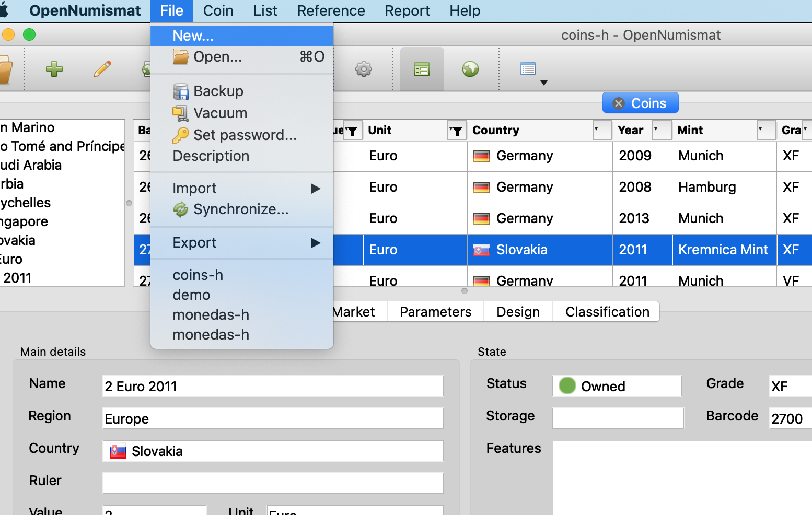This screenshot has height=515, width=812.
Task: Click the pencil edit coin icon
Action: (102, 69)
